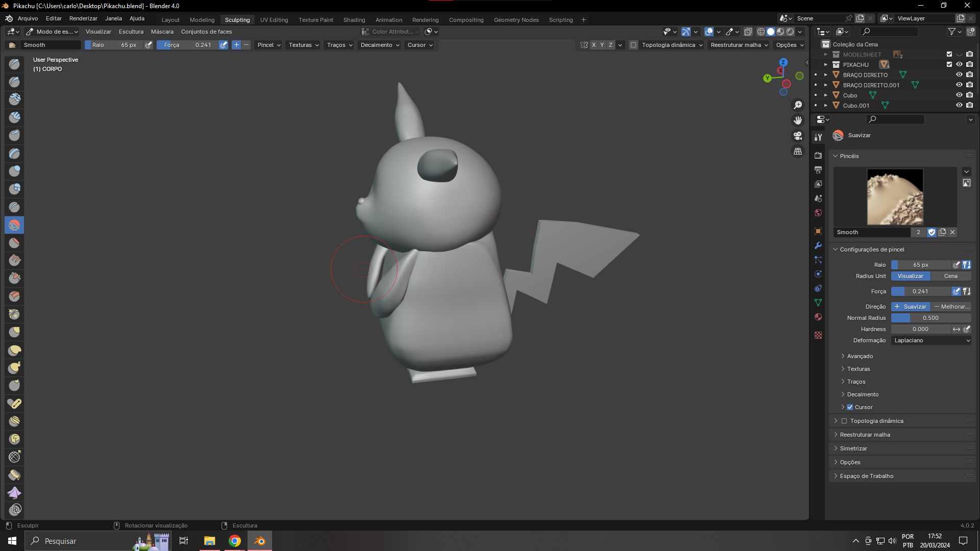Switch to orthographic grid view icon

point(797,152)
